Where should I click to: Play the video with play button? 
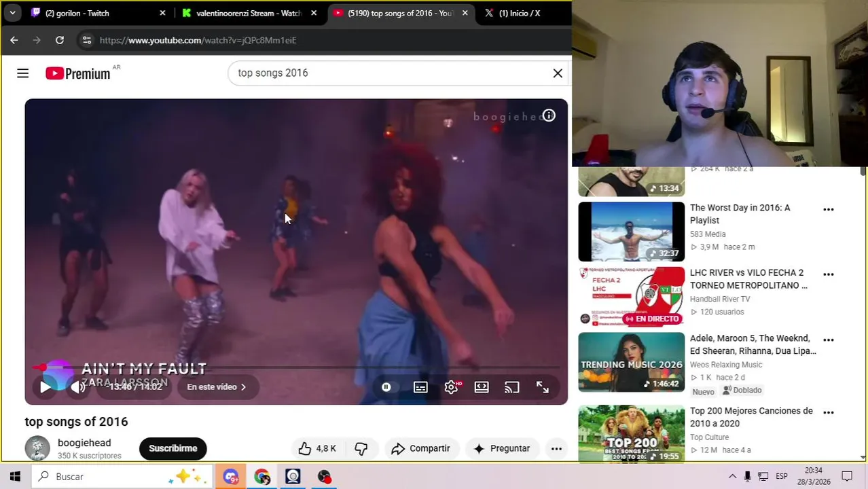click(x=45, y=387)
